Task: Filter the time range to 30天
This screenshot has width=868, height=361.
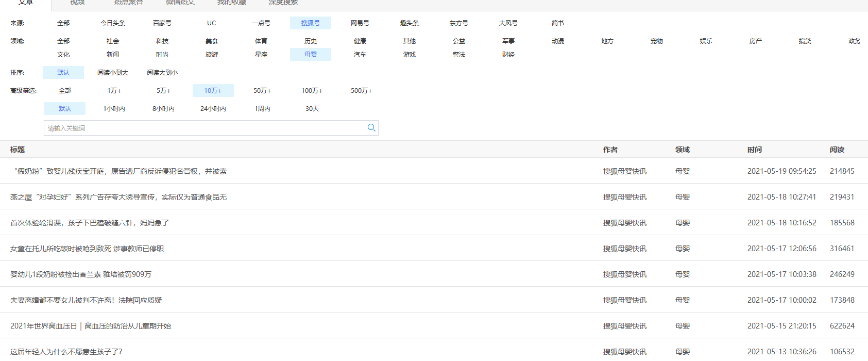Action: [x=312, y=109]
